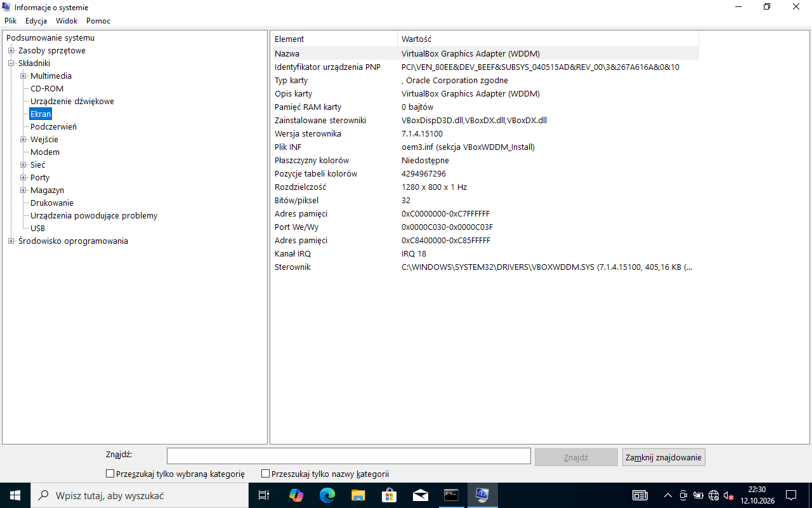Viewport: 812px width, 508px height.
Task: Click the Wartość column header
Action: (x=548, y=39)
